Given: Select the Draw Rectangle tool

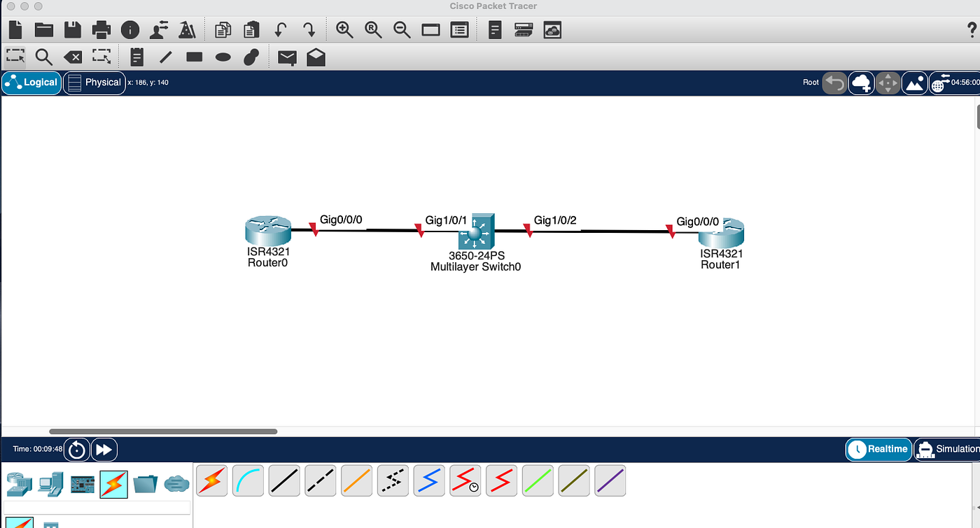Looking at the screenshot, I should point(194,57).
